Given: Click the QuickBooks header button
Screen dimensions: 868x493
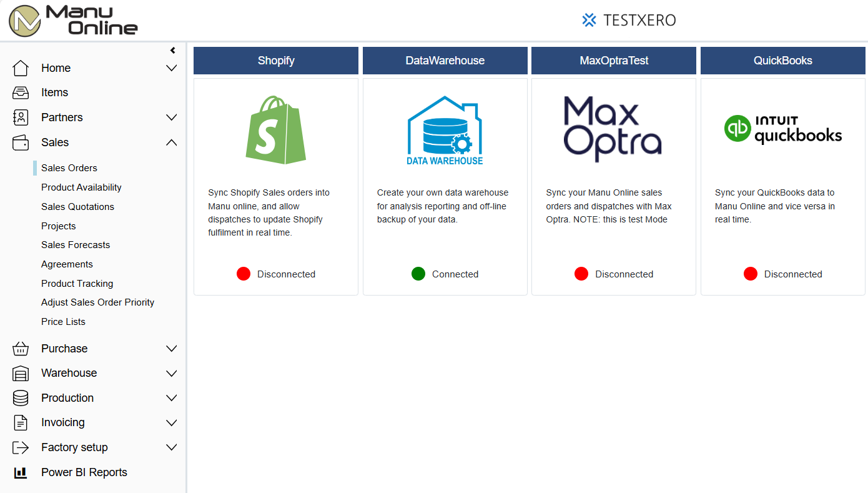Looking at the screenshot, I should point(783,61).
